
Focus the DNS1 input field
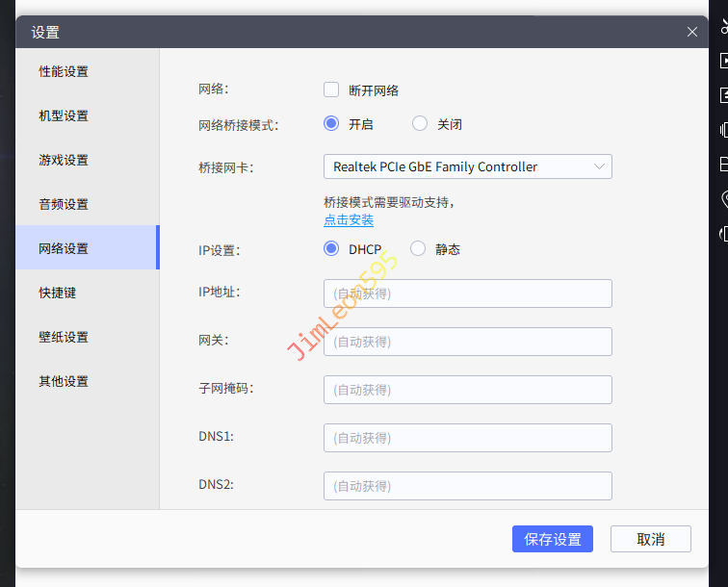[467, 438]
